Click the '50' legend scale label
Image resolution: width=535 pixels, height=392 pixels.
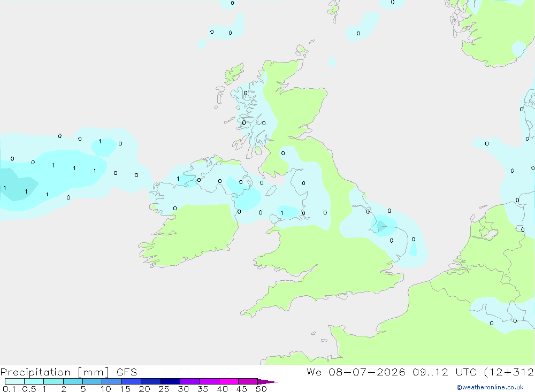tap(261, 389)
